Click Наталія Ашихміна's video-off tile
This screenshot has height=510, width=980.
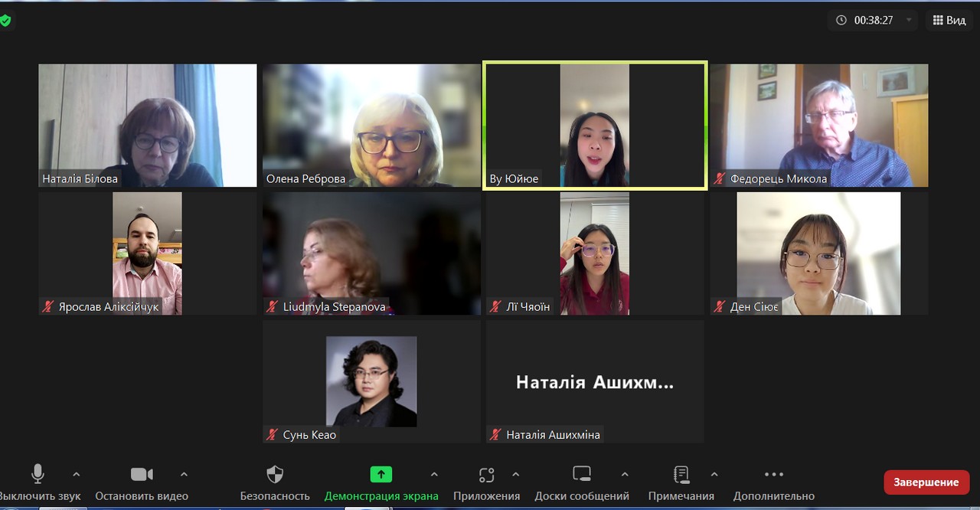[595, 381]
